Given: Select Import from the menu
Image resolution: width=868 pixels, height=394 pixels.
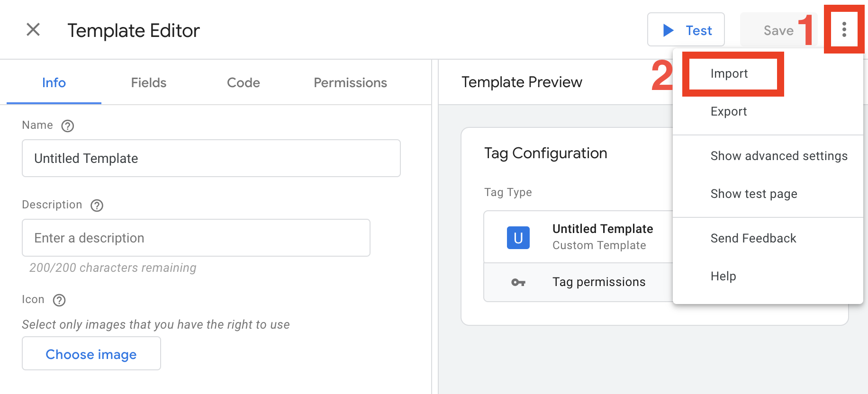Looking at the screenshot, I should 729,74.
